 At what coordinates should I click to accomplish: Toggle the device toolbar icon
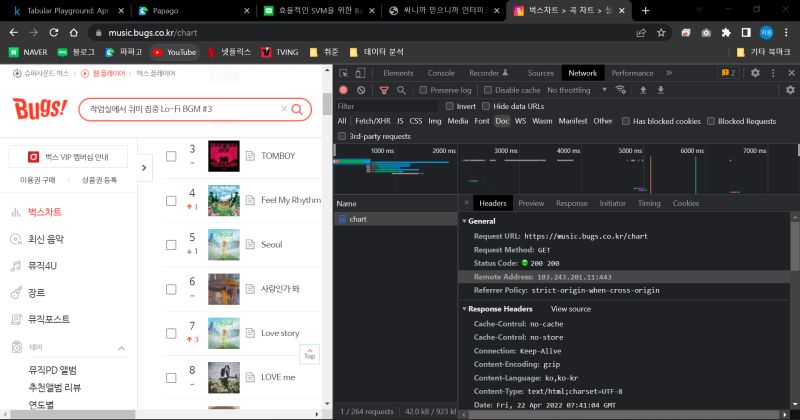(360, 73)
